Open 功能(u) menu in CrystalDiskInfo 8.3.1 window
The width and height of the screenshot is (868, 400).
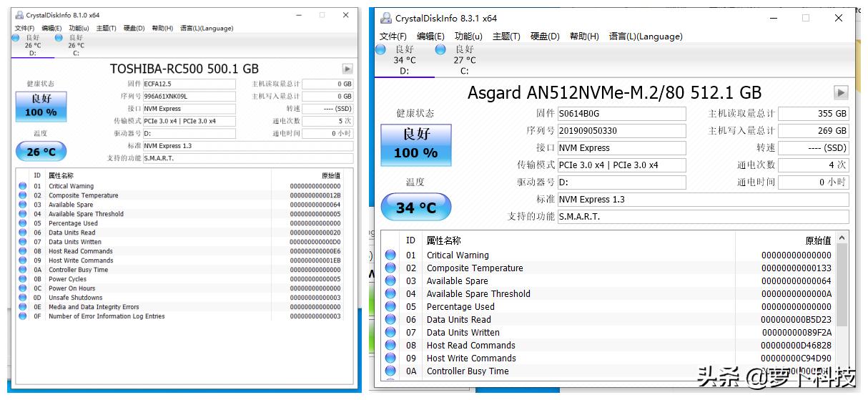468,36
